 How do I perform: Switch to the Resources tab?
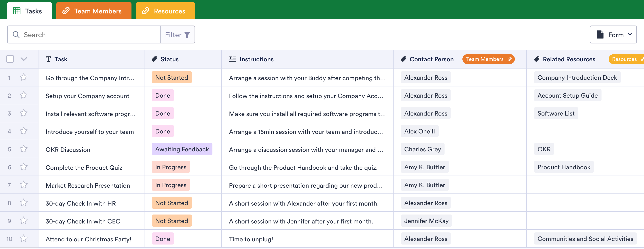pyautogui.click(x=165, y=11)
